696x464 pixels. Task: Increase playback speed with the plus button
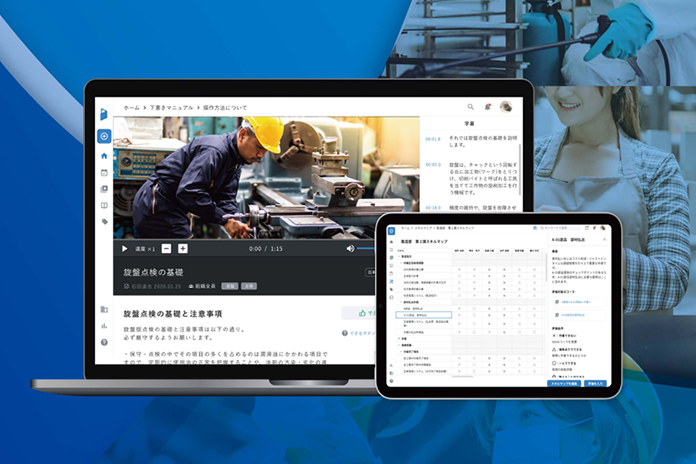click(x=183, y=248)
